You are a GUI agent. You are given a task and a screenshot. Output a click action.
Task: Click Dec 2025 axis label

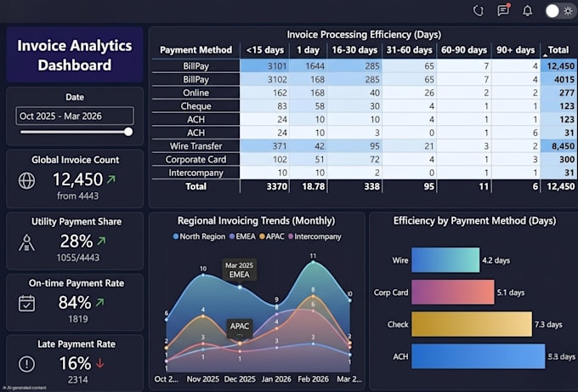[240, 379]
